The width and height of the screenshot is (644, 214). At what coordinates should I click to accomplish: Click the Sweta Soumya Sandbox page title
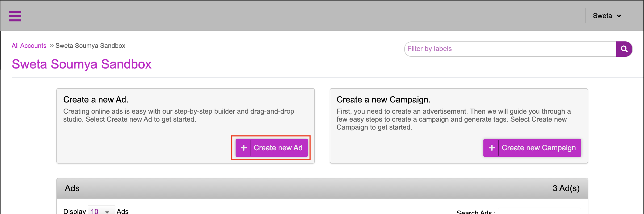(x=82, y=64)
